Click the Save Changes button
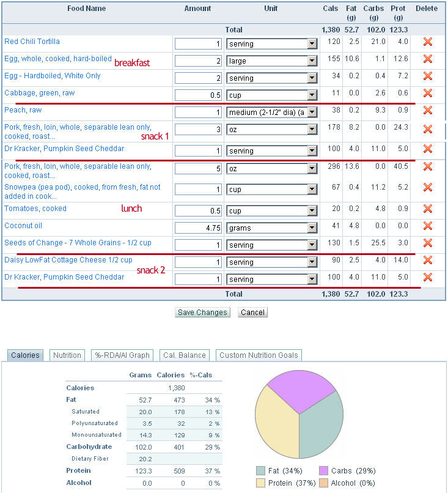 tap(202, 313)
